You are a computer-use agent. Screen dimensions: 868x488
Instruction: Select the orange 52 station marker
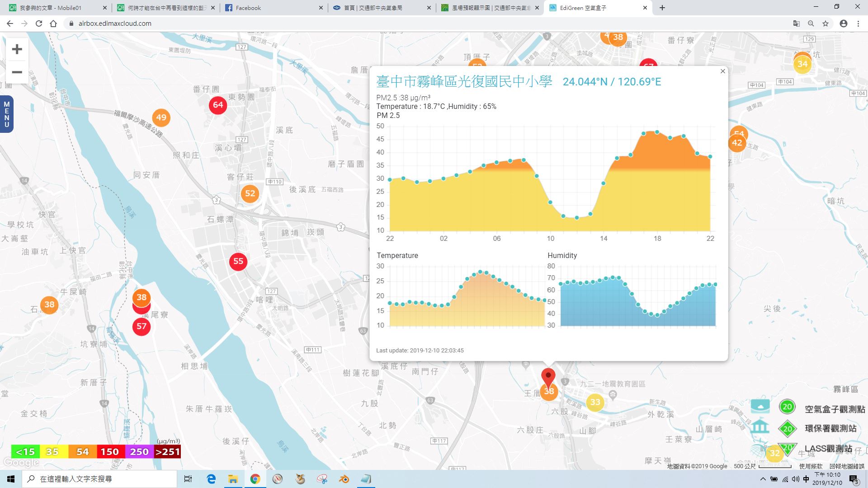[250, 194]
